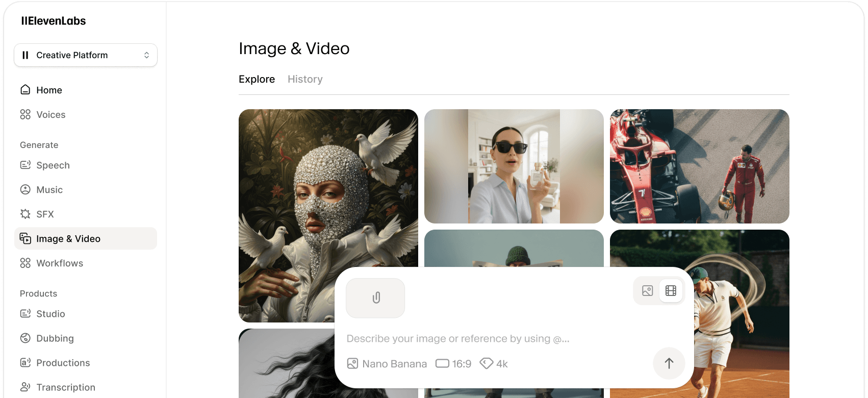Open Voices from the sidebar
868x398 pixels.
pos(86,114)
